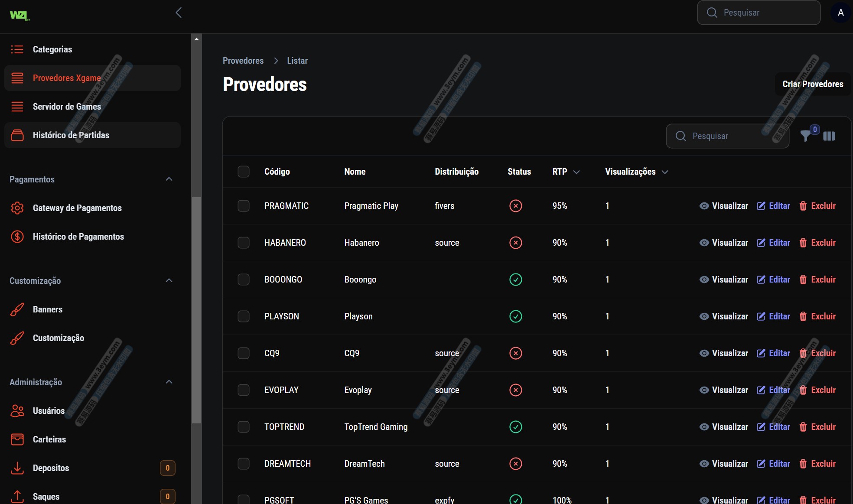The image size is (853, 504).
Task: Open Provedores Xgame menu item
Action: (x=67, y=78)
